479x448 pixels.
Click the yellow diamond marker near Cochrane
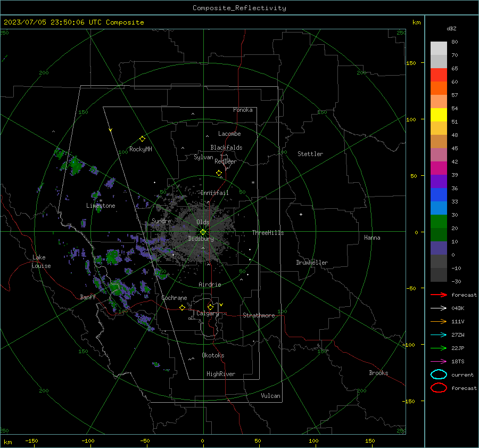182,307
